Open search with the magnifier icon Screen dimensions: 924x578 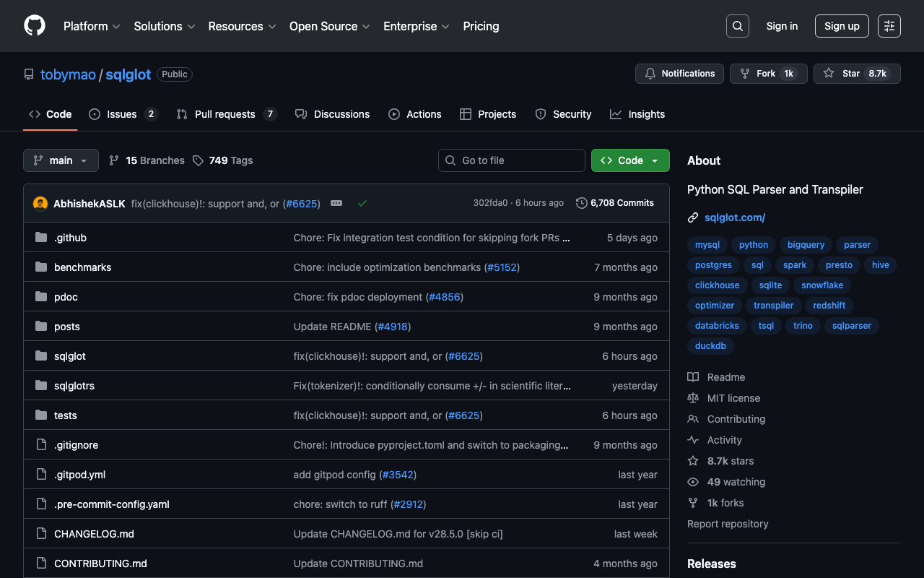737,26
